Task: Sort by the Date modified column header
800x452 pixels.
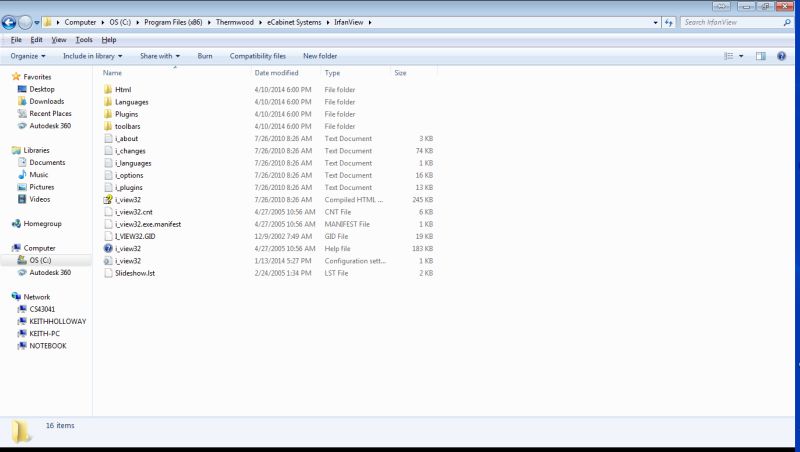Action: pos(277,73)
